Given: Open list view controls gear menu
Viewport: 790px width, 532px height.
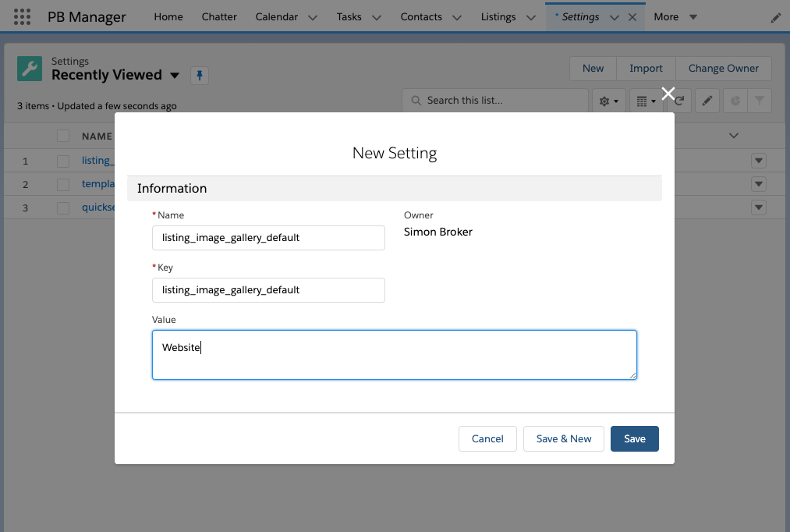Looking at the screenshot, I should click(608, 101).
